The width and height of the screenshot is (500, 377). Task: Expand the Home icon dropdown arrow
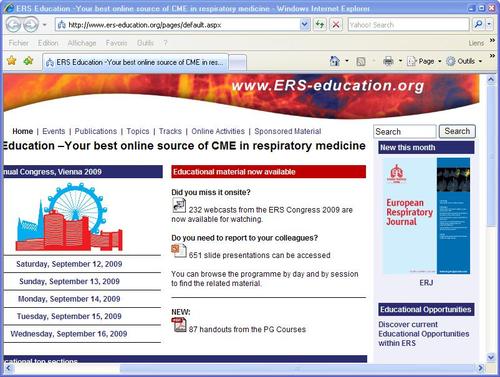(347, 61)
